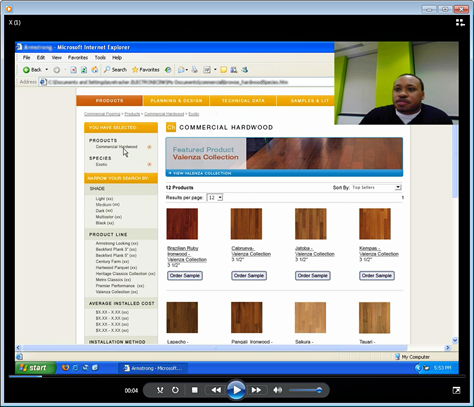Order Sample for Cabreuva

coord(249,276)
